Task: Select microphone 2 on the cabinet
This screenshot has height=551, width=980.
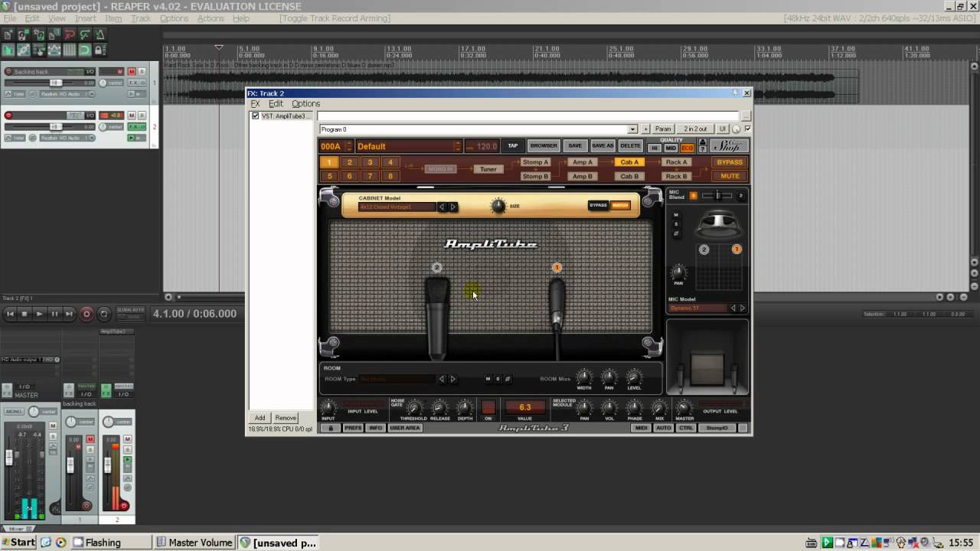Action: pos(436,268)
